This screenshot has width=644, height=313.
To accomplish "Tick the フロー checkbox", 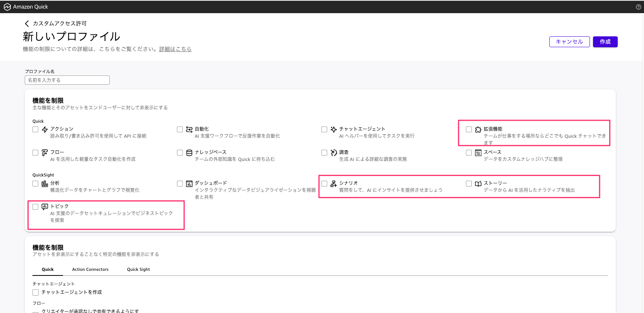I will pos(36,153).
